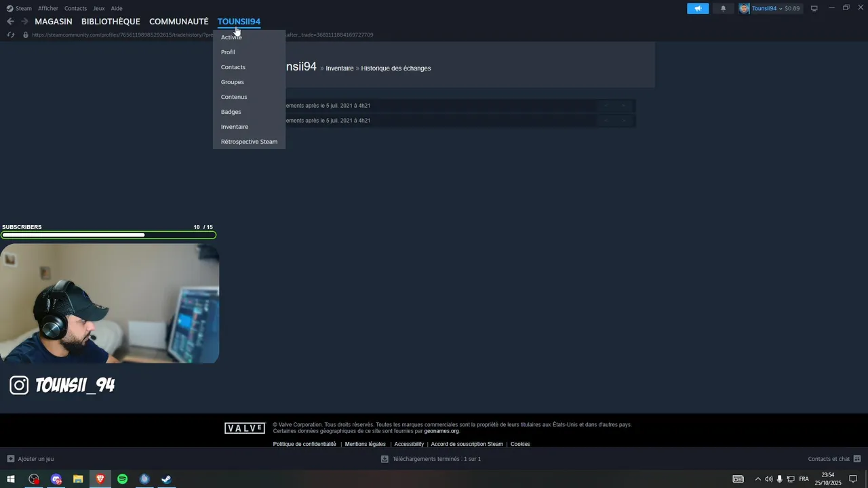Open the Jeux menu
The width and height of the screenshot is (868, 488).
tap(99, 8)
